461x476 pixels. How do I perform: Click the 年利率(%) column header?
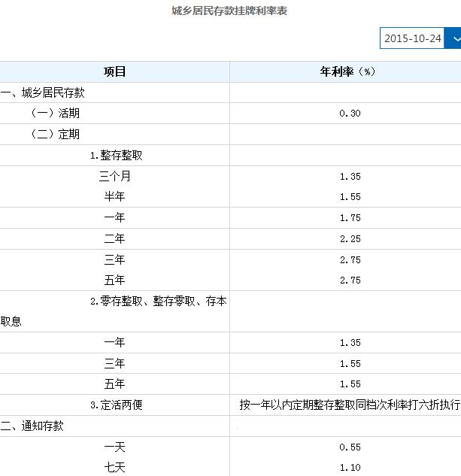tap(347, 71)
